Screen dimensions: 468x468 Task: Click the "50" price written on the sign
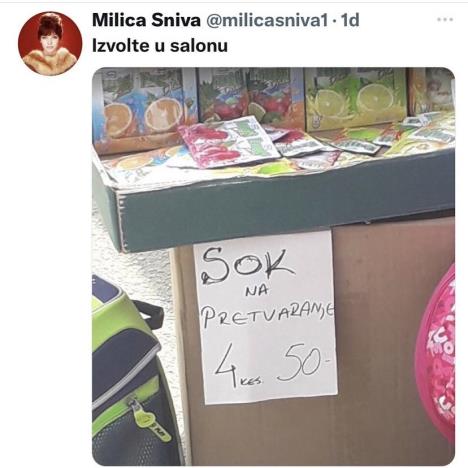tap(303, 362)
